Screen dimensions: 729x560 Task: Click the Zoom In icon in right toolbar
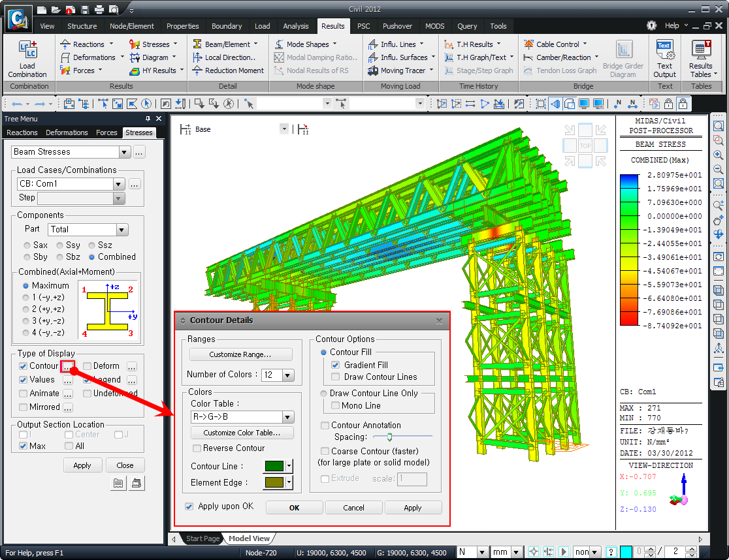coord(719,155)
